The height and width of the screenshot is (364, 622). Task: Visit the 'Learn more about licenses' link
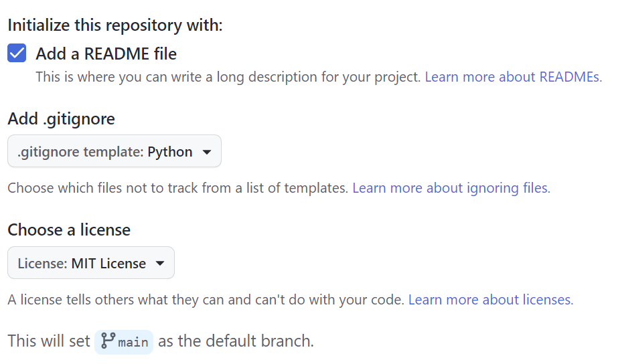click(490, 300)
